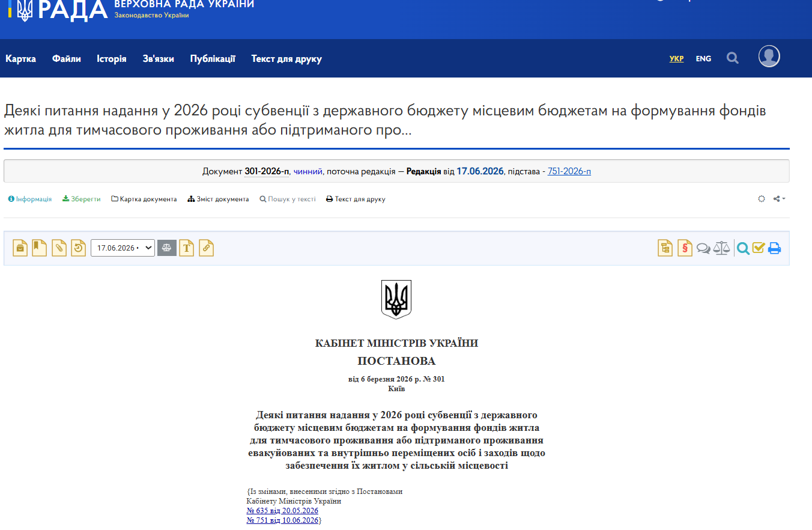Click the teal magnifier search icon
812x530 pixels.
[744, 248]
